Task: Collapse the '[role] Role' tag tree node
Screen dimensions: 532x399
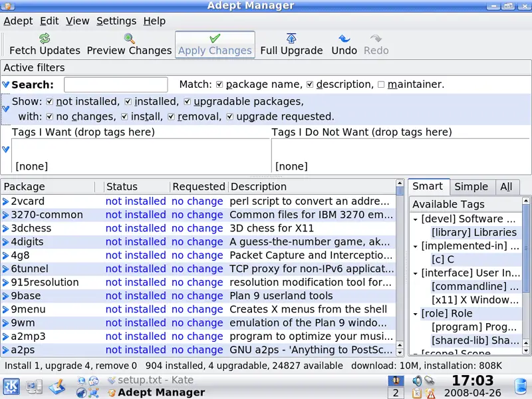Action: pyautogui.click(x=416, y=313)
